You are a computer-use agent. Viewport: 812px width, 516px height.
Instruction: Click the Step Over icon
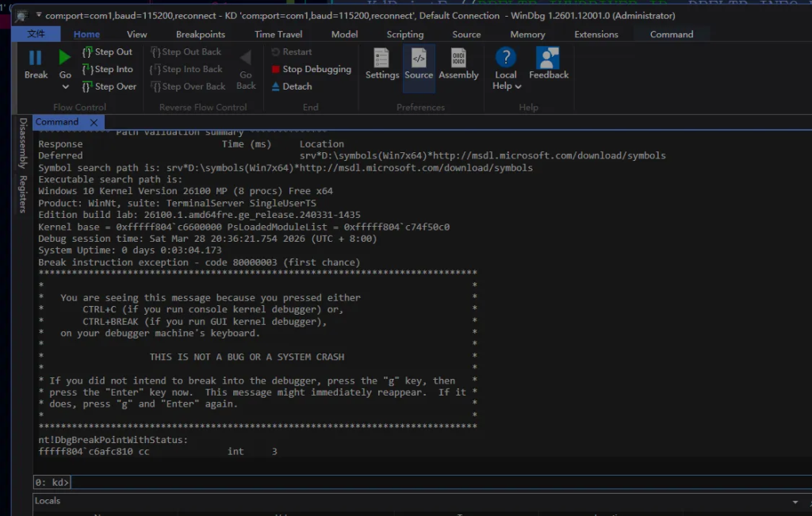coord(88,87)
